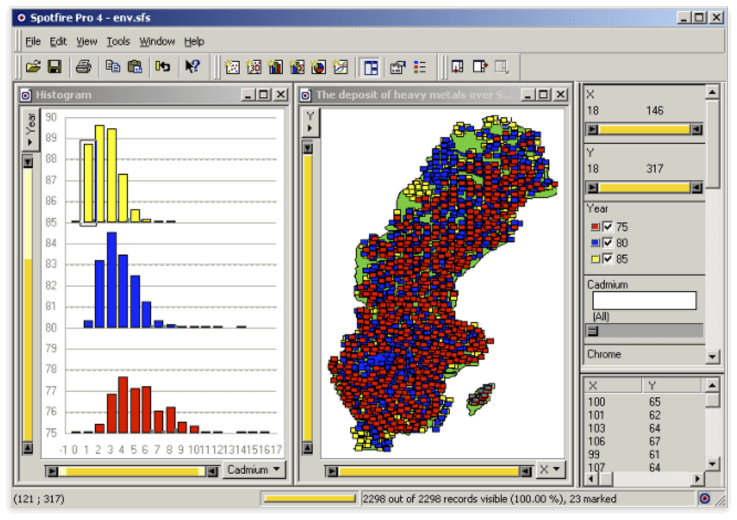Open the Tools menu
Image resolution: width=737 pixels, height=520 pixels.
[x=118, y=41]
